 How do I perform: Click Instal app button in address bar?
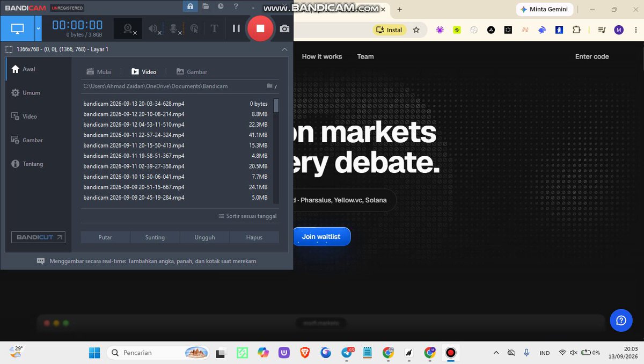coord(390,30)
